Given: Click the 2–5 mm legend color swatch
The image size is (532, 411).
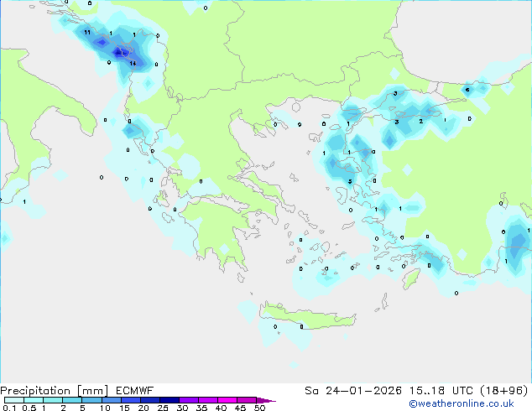Looking at the screenshot, I should (x=72, y=400).
